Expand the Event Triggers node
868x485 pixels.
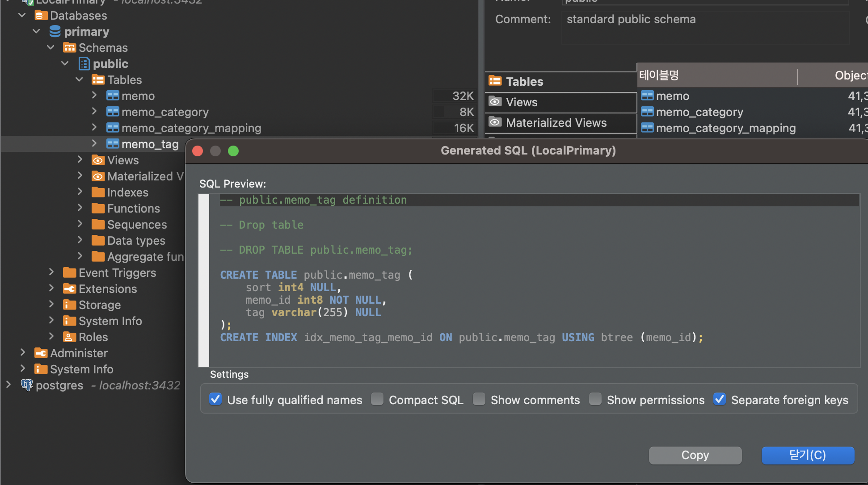click(x=51, y=272)
